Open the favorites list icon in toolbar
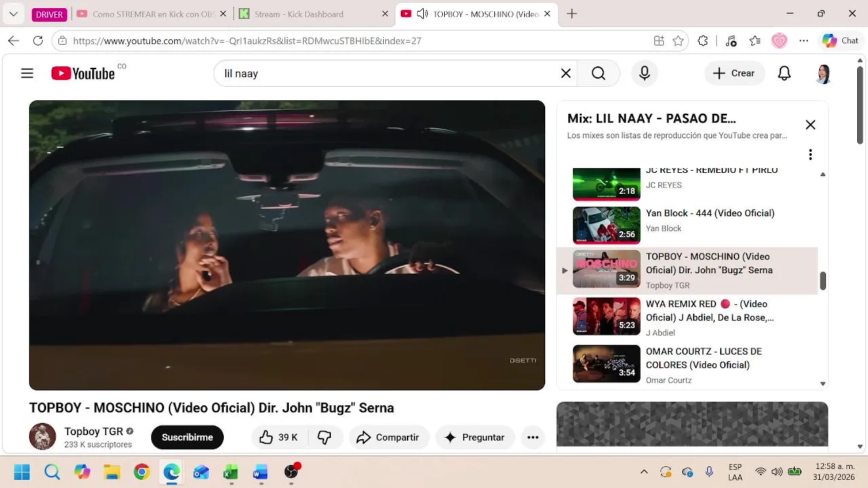 755,41
